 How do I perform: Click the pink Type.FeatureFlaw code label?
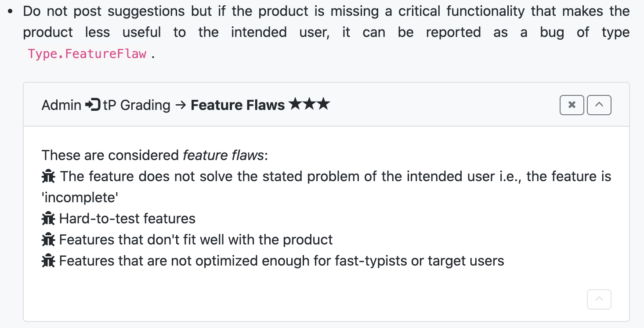pyautogui.click(x=87, y=54)
